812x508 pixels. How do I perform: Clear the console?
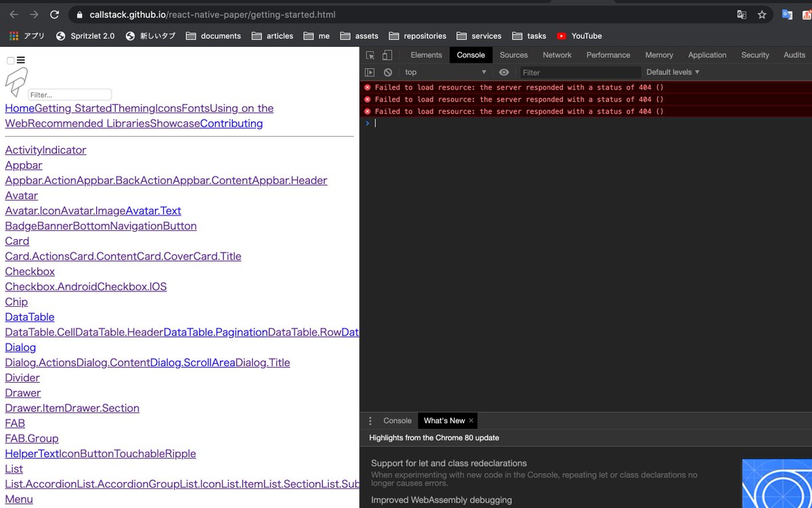[x=388, y=72]
